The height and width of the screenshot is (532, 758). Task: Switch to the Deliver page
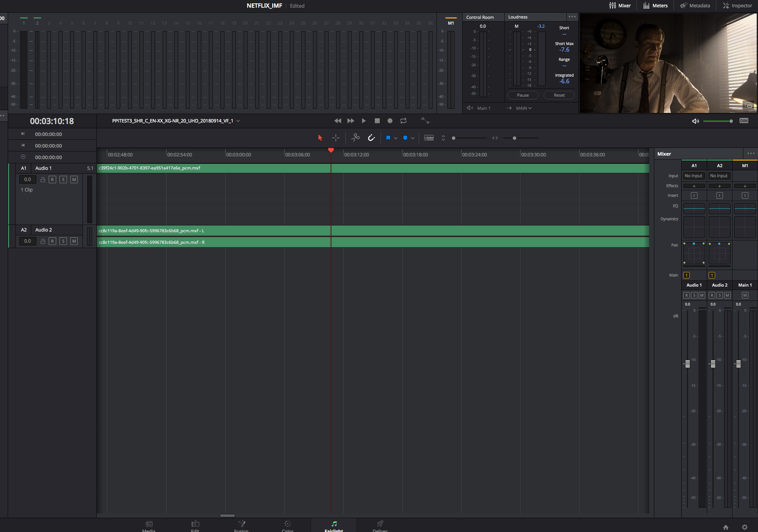(380, 526)
